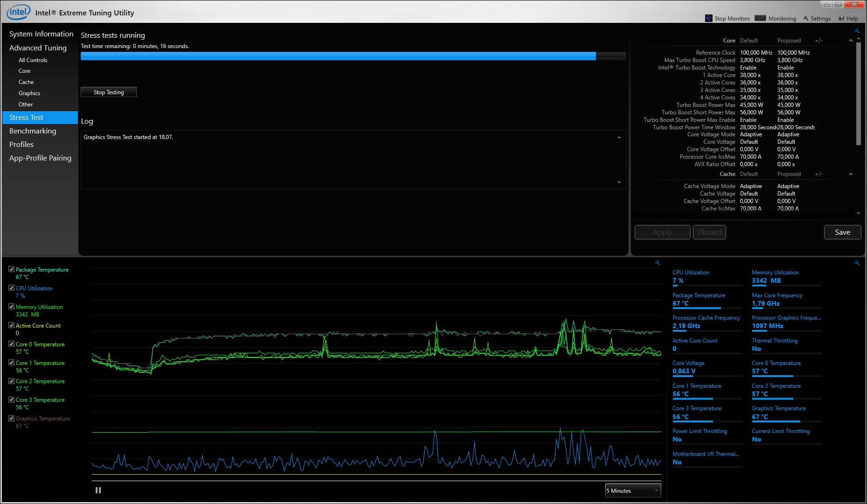867x504 pixels.
Task: Click the tuning panel vertical scrollbar
Action: 859,93
